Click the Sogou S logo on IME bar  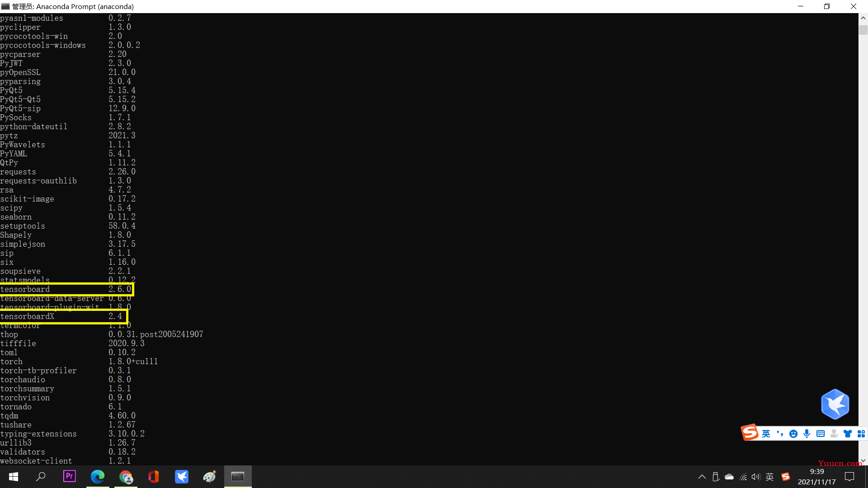click(750, 432)
